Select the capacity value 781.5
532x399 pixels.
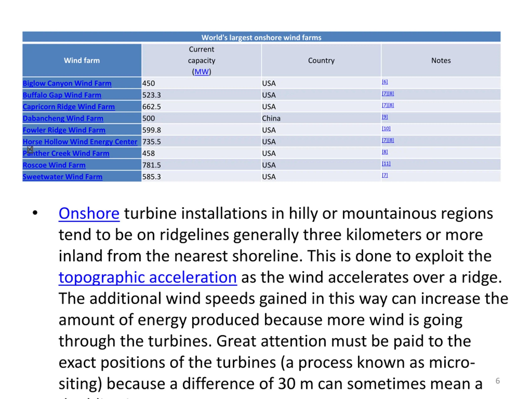(151, 165)
